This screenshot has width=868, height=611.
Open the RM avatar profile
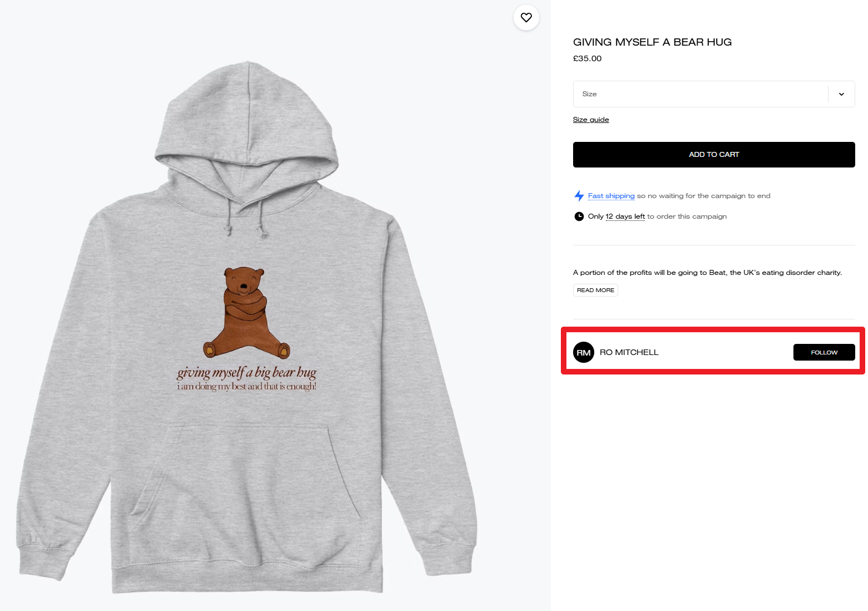click(584, 352)
